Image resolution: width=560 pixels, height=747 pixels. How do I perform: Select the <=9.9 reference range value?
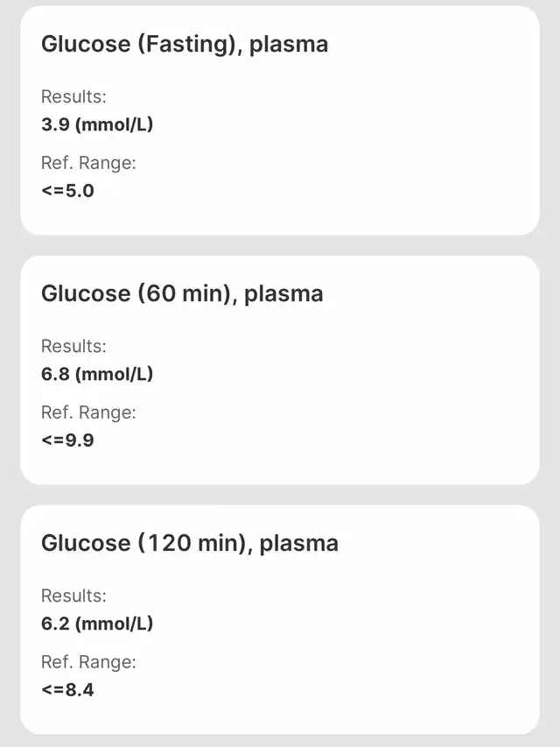67,440
